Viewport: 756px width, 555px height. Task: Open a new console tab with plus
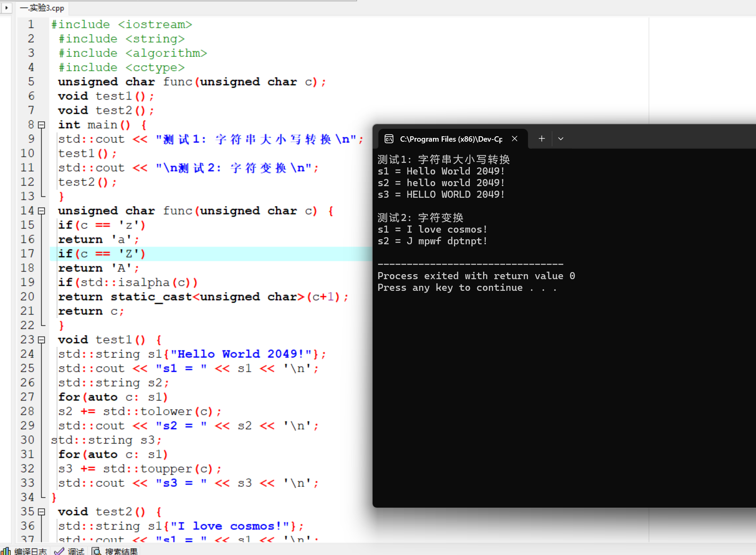(542, 139)
